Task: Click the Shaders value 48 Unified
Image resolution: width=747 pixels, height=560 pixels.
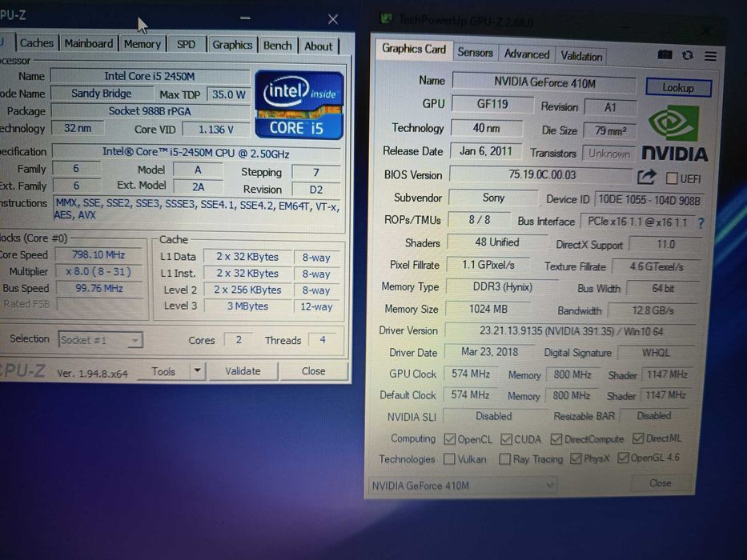Action: point(497,242)
